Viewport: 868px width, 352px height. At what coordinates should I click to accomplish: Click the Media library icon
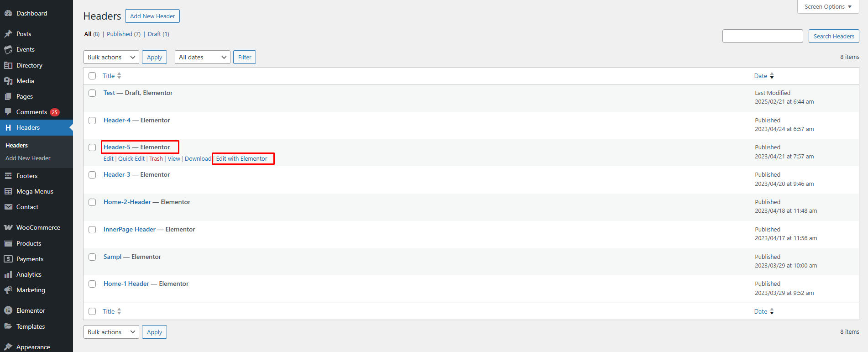[8, 81]
